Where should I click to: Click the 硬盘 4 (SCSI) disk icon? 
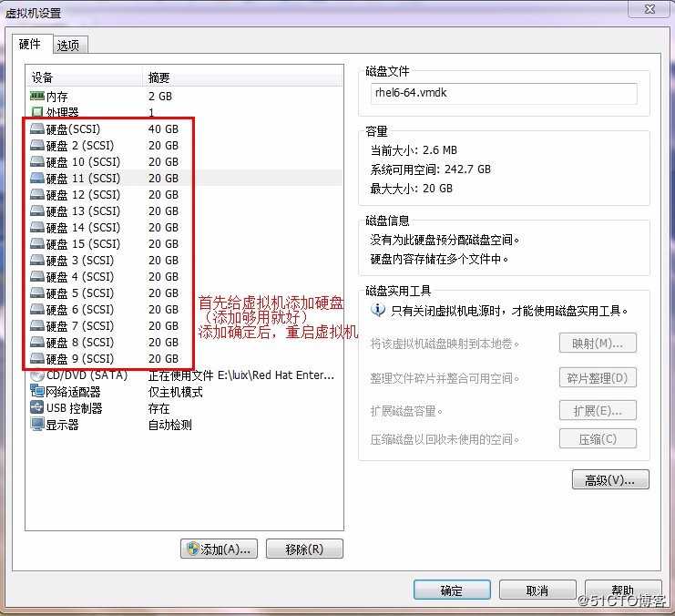point(37,276)
